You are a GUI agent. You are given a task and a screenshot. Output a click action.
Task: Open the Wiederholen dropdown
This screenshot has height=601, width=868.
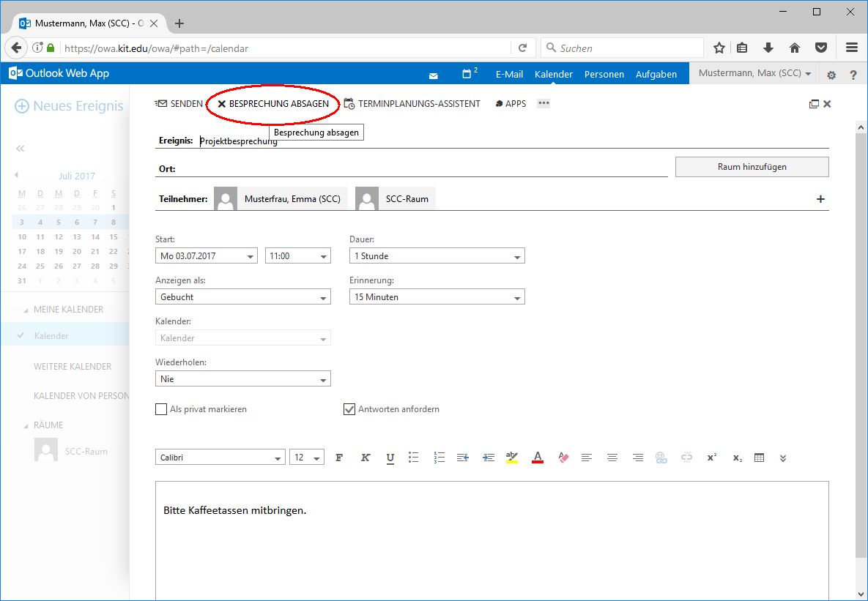[243, 378]
